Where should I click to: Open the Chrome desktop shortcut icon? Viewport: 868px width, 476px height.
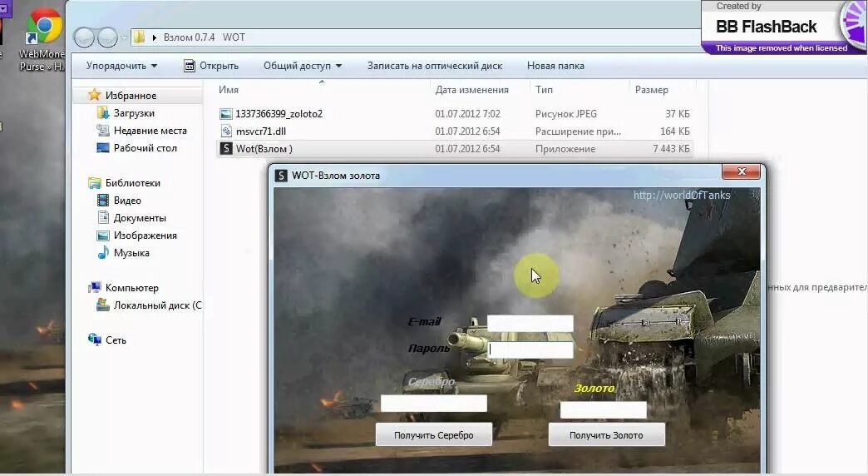pyautogui.click(x=44, y=26)
